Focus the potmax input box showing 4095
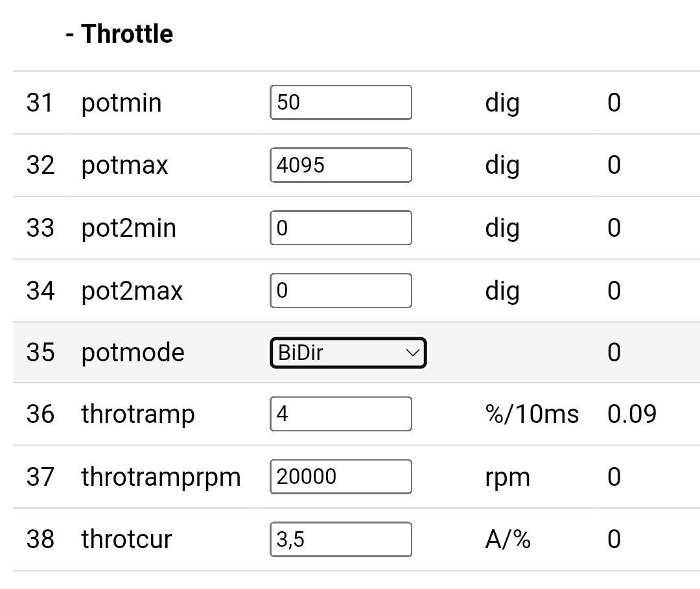The image size is (700, 589). 340,165
